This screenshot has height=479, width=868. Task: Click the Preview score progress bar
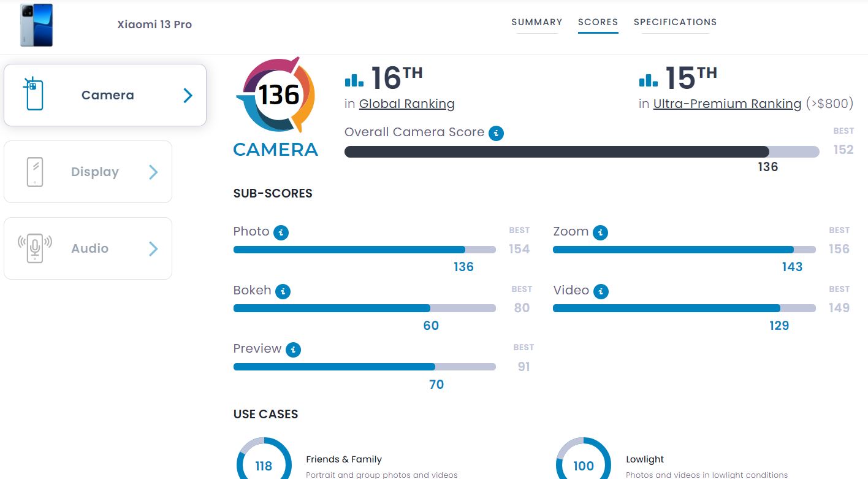[x=365, y=367]
